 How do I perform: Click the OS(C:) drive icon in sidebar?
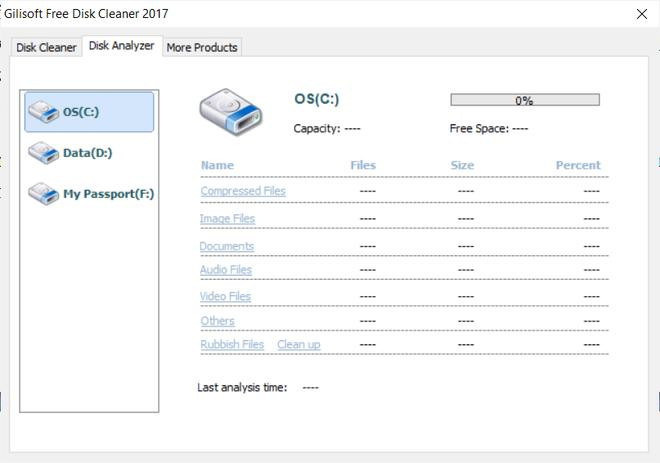pyautogui.click(x=43, y=112)
